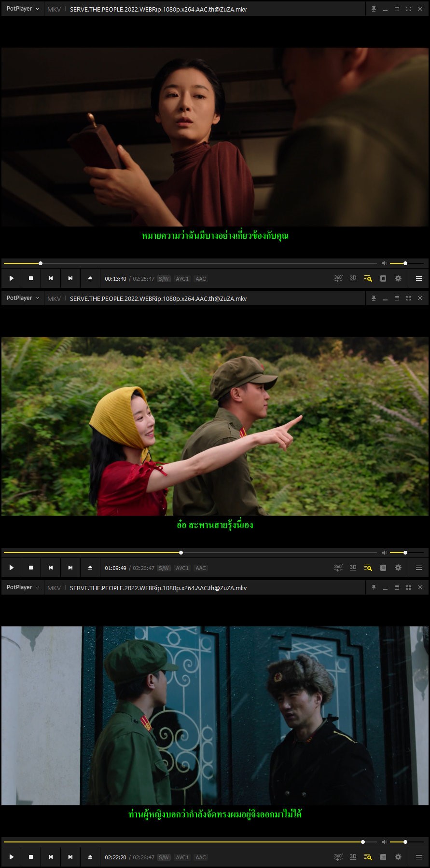Open the control panel icon in 01:09:49 player
The image size is (430, 868).
(x=383, y=568)
